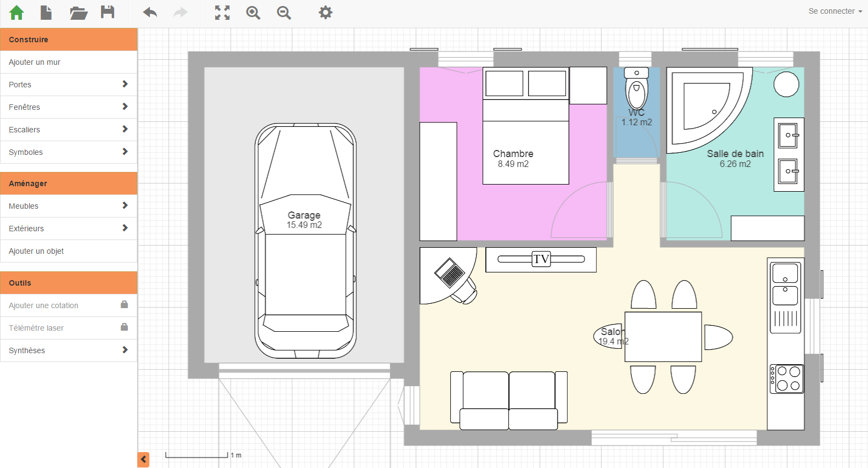Open the Synthèses menu item

[69, 350]
